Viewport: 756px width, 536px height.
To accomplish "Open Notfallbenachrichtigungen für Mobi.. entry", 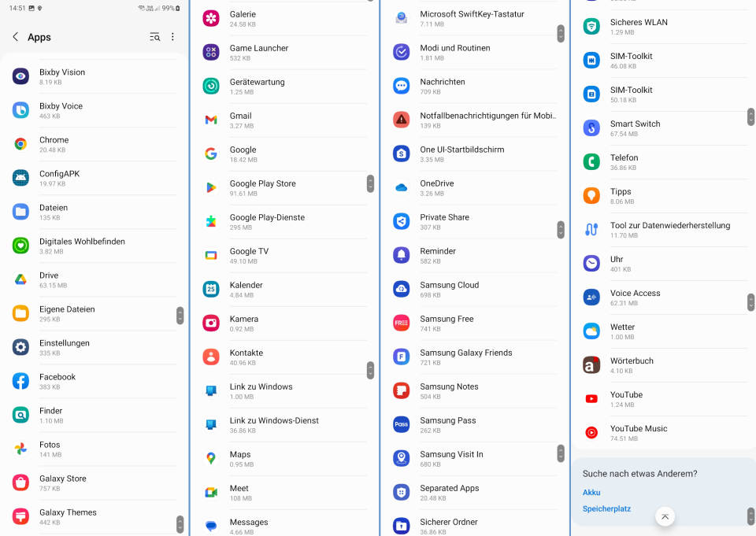I will [x=475, y=120].
